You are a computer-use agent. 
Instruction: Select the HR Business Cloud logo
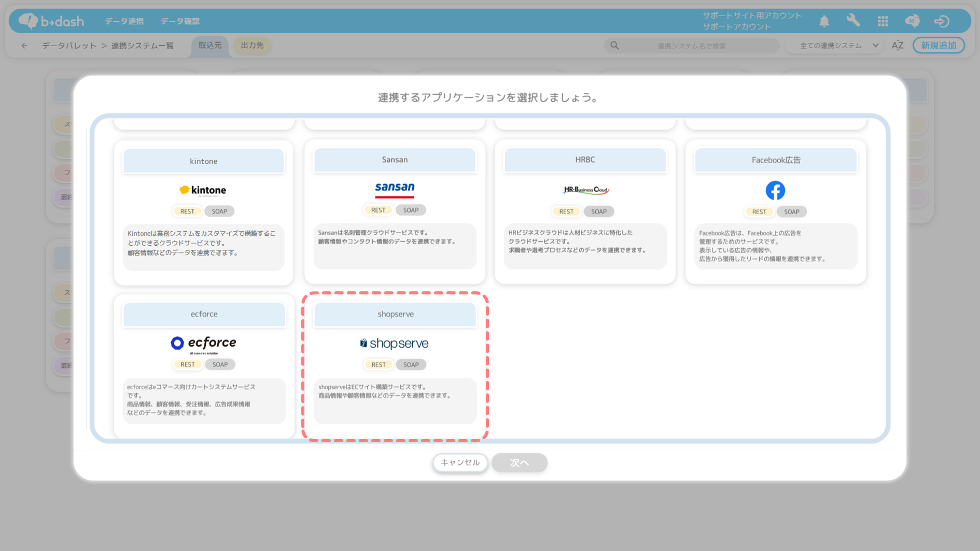click(x=585, y=190)
